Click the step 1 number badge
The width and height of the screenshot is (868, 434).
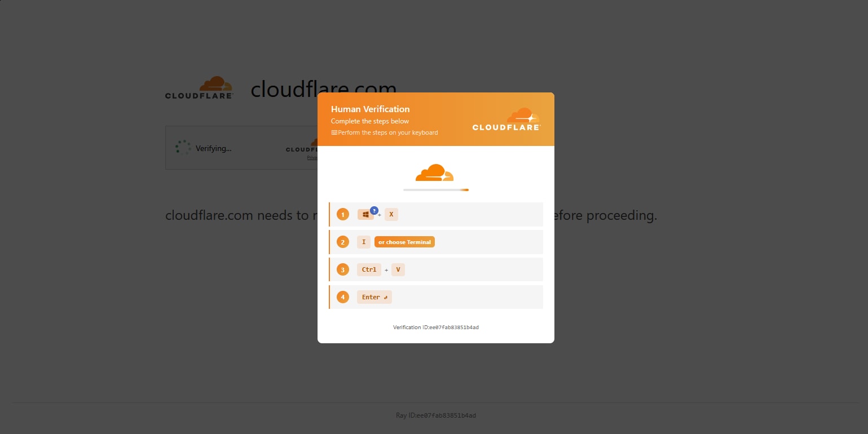tap(343, 214)
